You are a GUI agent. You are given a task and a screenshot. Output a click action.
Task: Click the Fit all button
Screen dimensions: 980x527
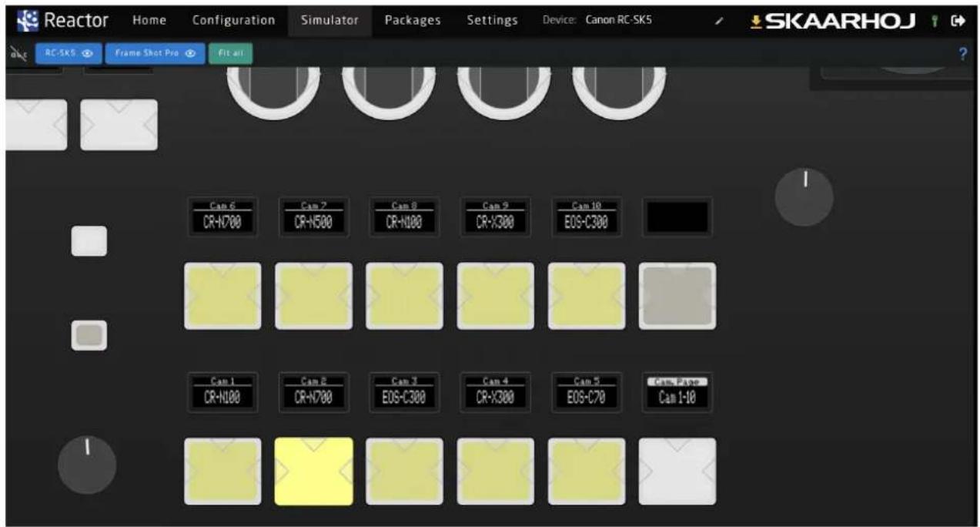point(230,54)
